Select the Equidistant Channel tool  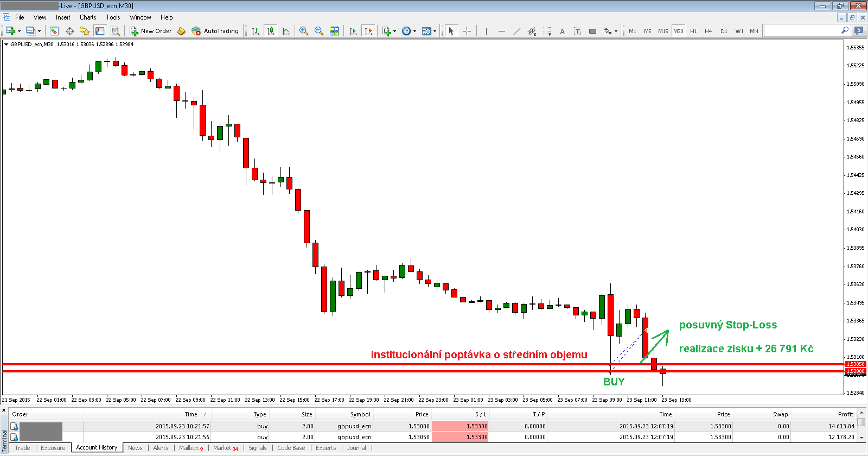point(532,31)
